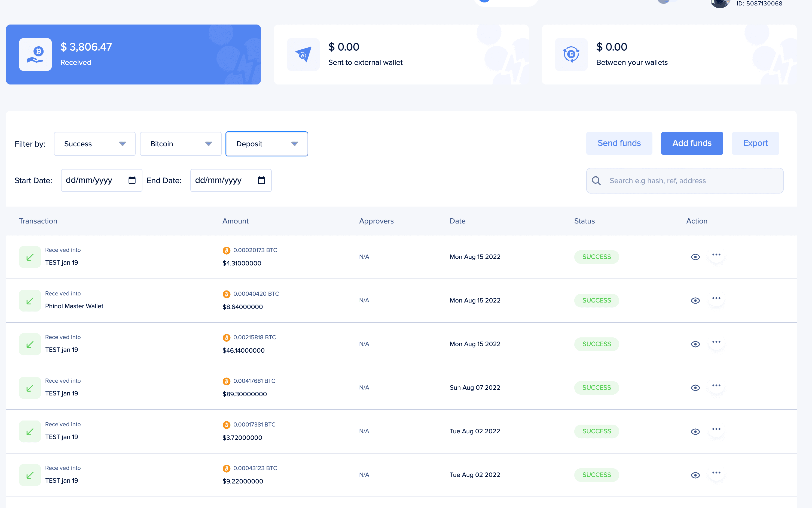Screen dimensions: 812x508
Task: Open more options for Phinol Master Wallet row
Action: (716, 299)
